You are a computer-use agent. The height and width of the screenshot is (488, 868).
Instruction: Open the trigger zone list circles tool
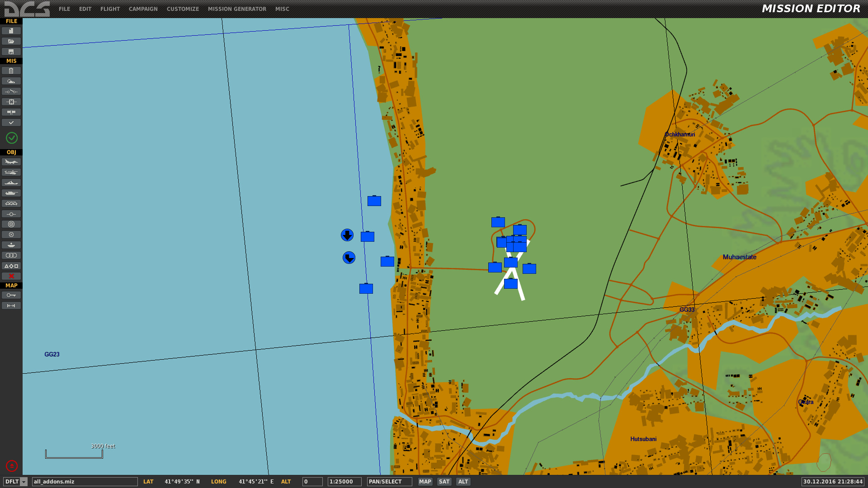tap(11, 255)
